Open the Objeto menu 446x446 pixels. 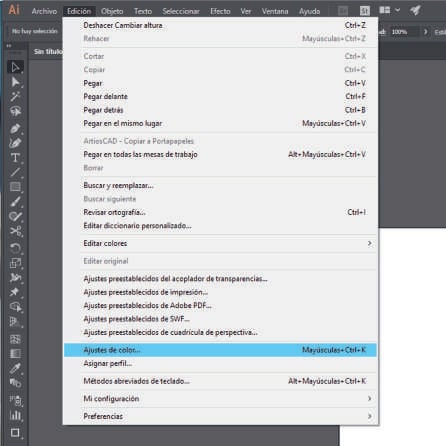tap(112, 11)
